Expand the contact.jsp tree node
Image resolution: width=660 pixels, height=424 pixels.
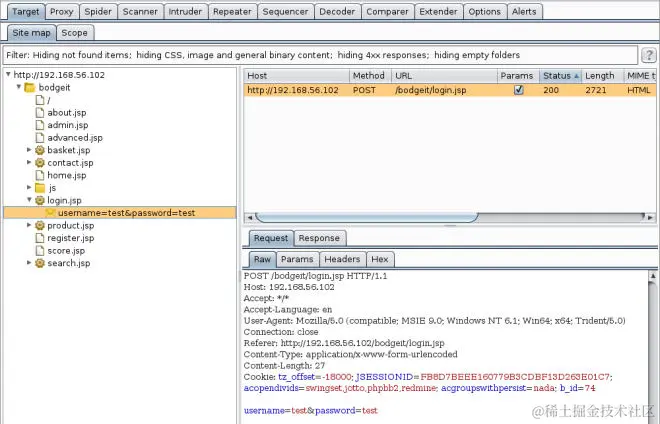(x=29, y=162)
